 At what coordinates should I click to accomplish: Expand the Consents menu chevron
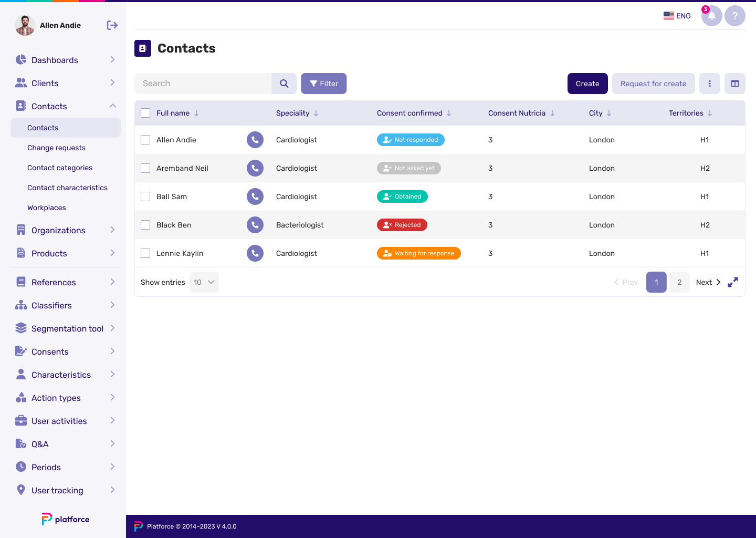(x=112, y=351)
